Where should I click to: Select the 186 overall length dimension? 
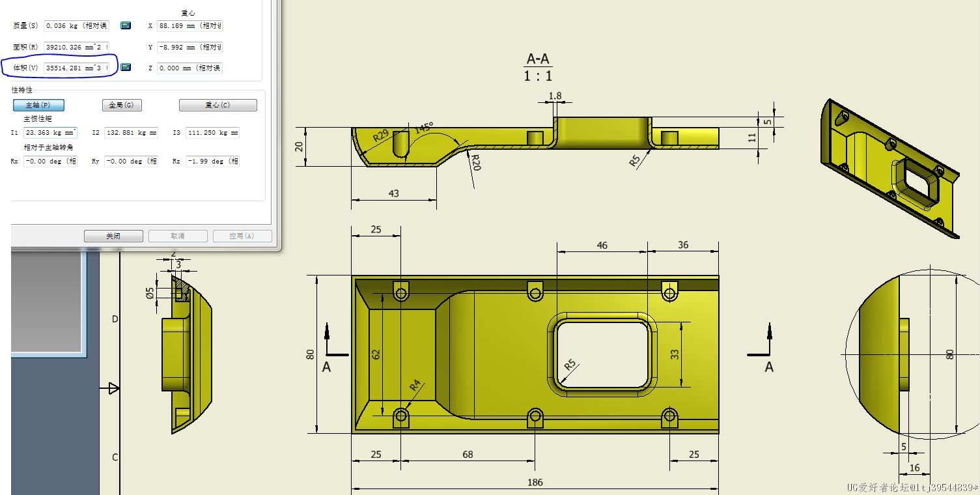click(x=535, y=483)
